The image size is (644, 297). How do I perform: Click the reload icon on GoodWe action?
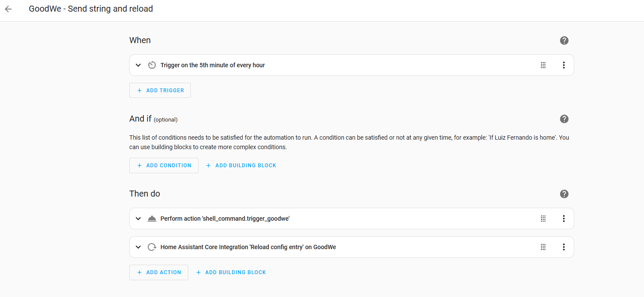[x=152, y=247]
